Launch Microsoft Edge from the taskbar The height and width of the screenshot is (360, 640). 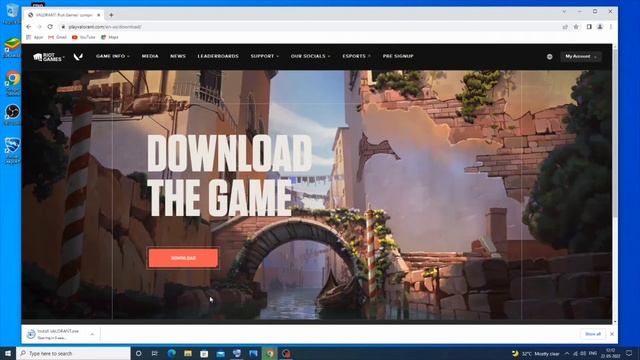click(171, 353)
